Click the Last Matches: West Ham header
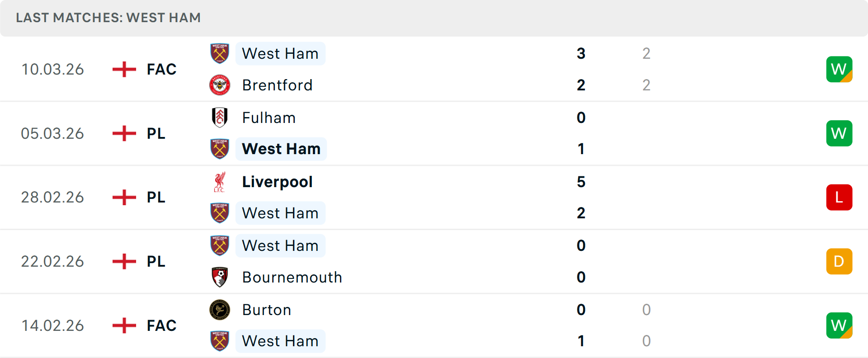 tap(108, 18)
